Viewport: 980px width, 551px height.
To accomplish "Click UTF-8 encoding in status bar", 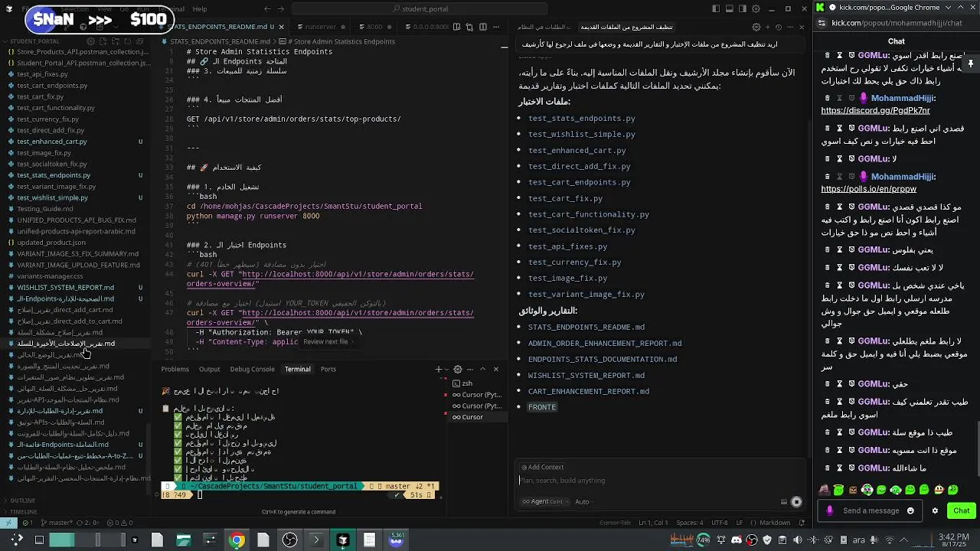I will click(x=720, y=523).
